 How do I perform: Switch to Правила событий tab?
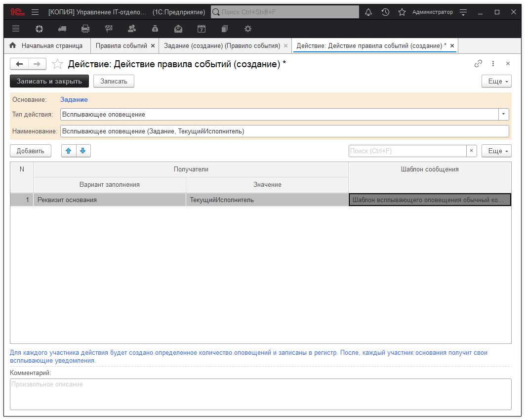(x=121, y=45)
